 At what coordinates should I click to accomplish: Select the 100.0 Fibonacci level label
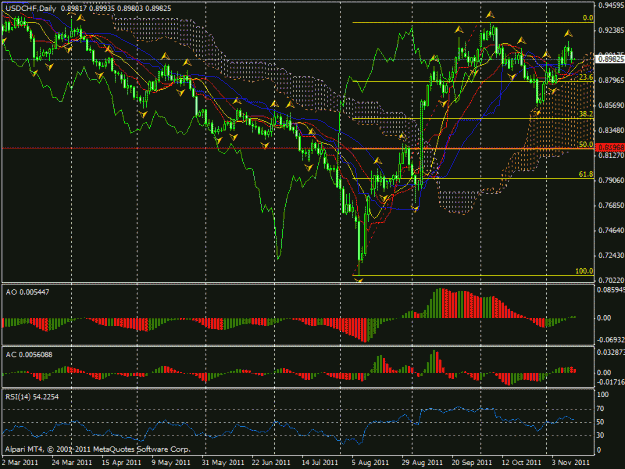click(x=584, y=271)
